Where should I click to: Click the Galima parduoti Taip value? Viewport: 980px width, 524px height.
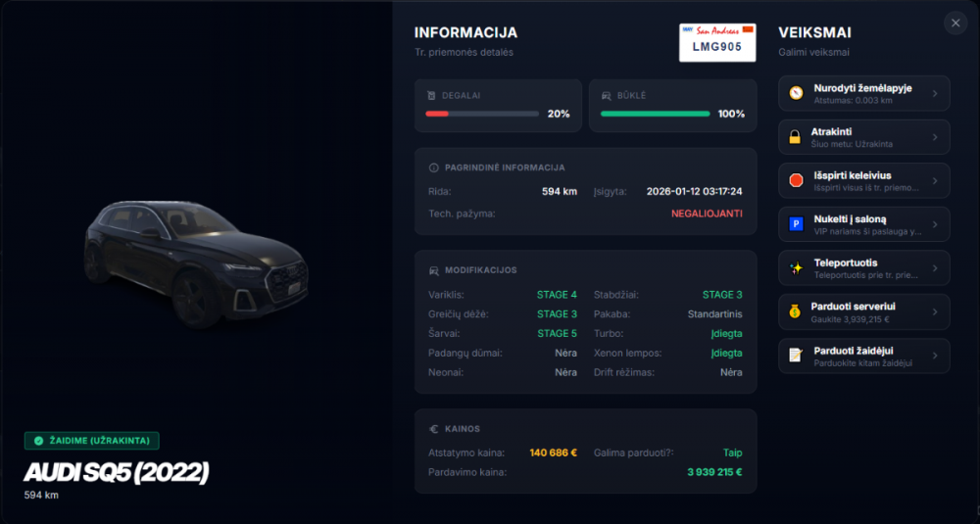(x=732, y=453)
